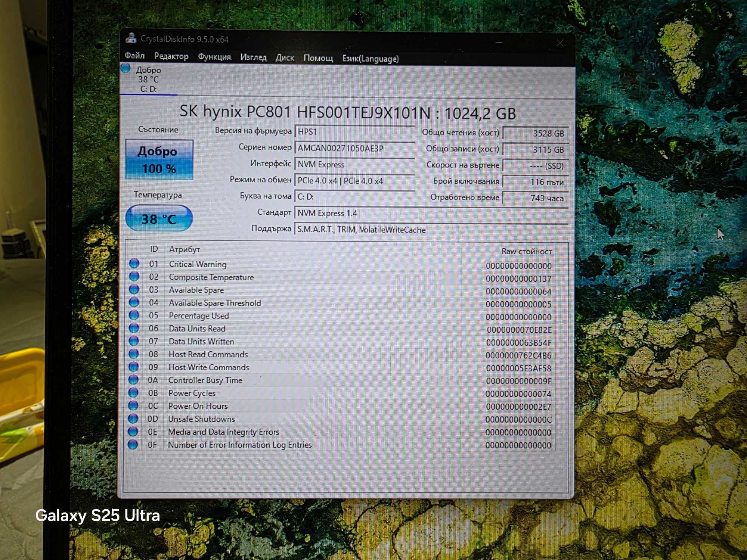Select the Unsafe Shutdowns attribute name

(202, 419)
